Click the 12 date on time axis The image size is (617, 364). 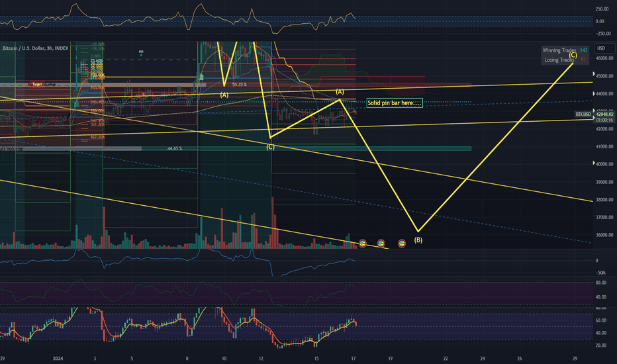pos(261,359)
